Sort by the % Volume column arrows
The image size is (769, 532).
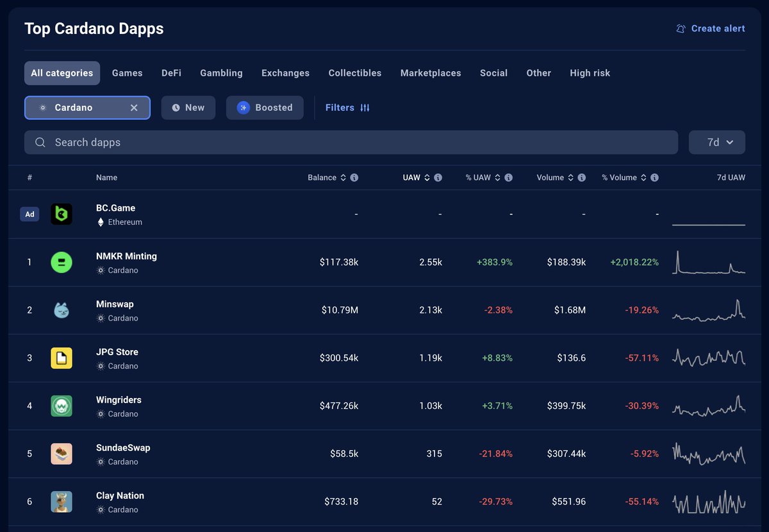click(643, 178)
